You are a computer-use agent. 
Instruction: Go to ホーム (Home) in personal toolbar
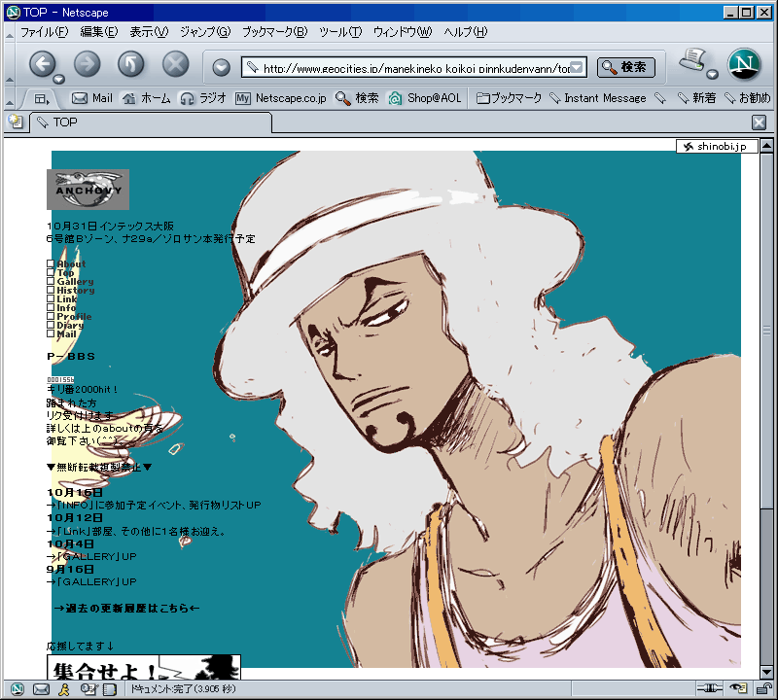[x=147, y=98]
